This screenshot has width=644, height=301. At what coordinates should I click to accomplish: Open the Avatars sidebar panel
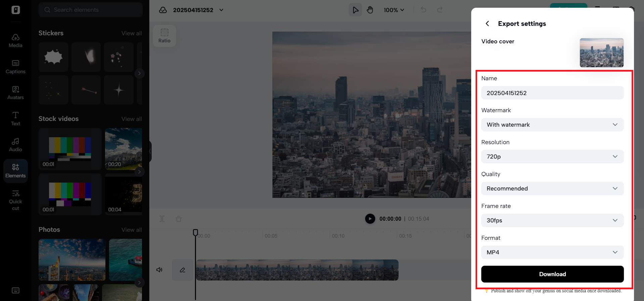click(15, 93)
